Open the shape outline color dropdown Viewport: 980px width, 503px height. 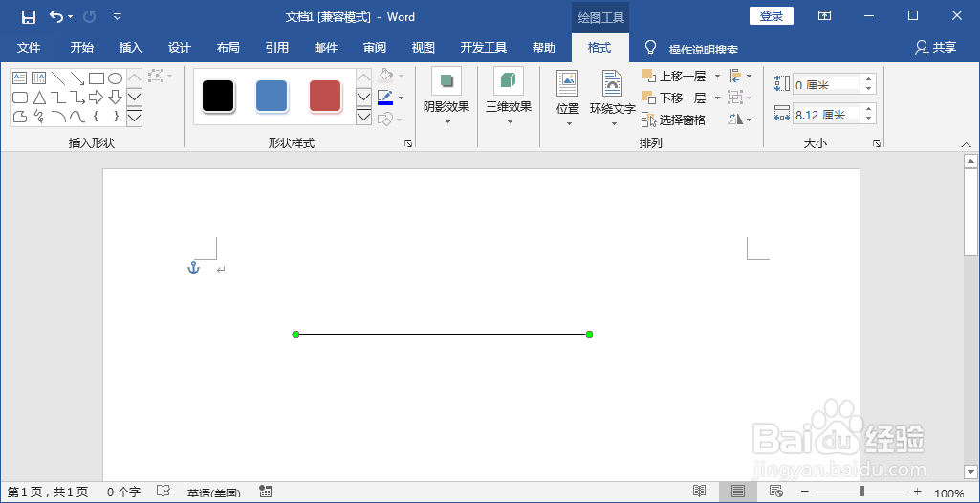coord(402,98)
